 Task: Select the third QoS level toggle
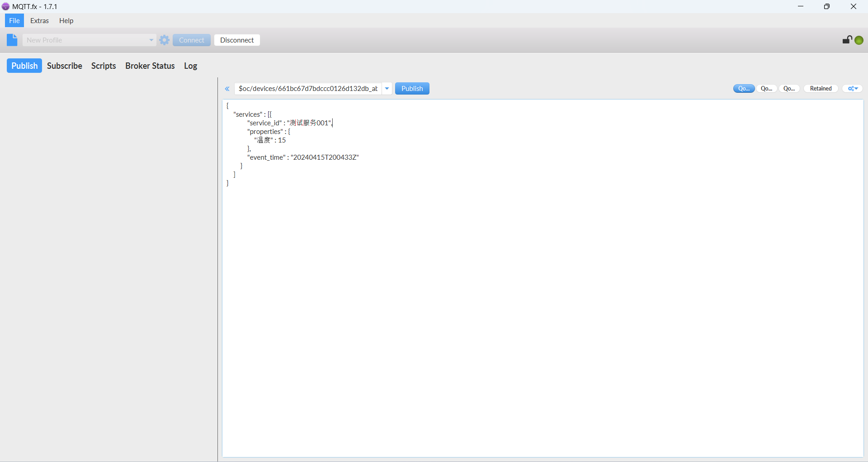[x=789, y=89]
